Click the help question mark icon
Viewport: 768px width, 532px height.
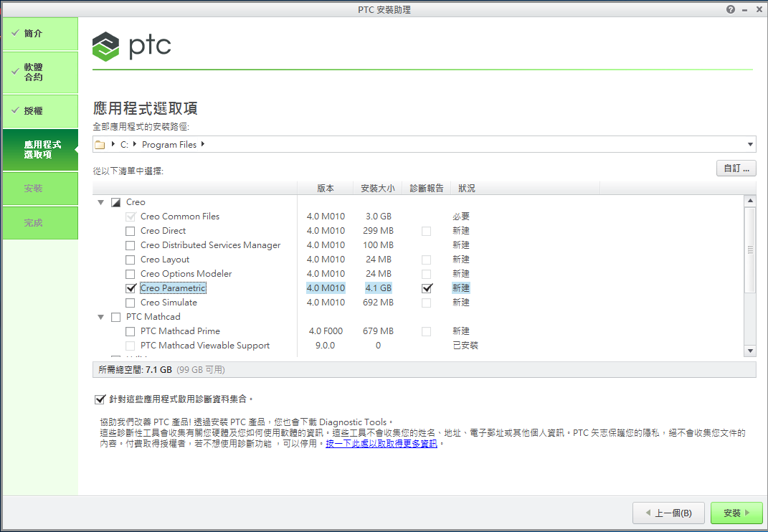coord(731,9)
